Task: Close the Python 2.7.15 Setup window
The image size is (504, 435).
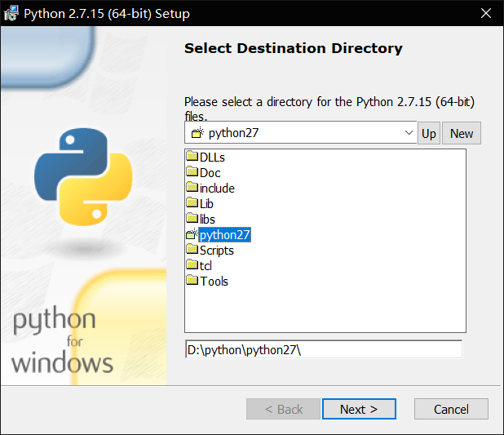Action: [486, 13]
